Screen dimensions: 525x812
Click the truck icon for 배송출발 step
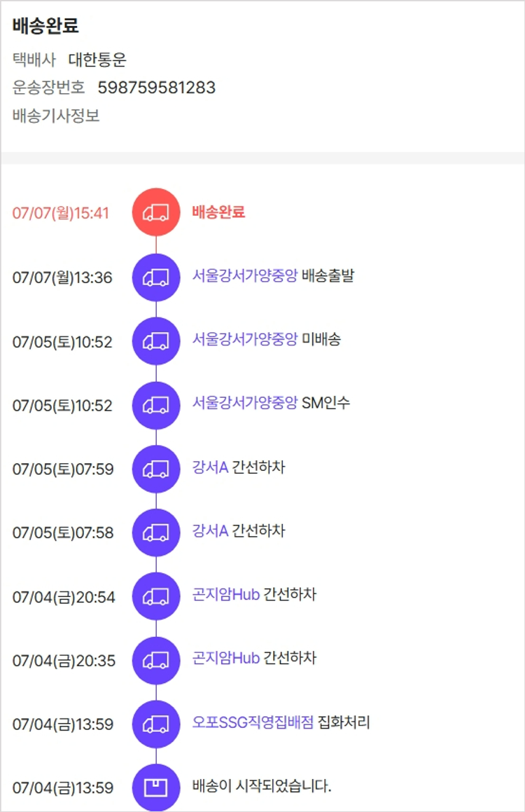pyautogui.click(x=156, y=277)
